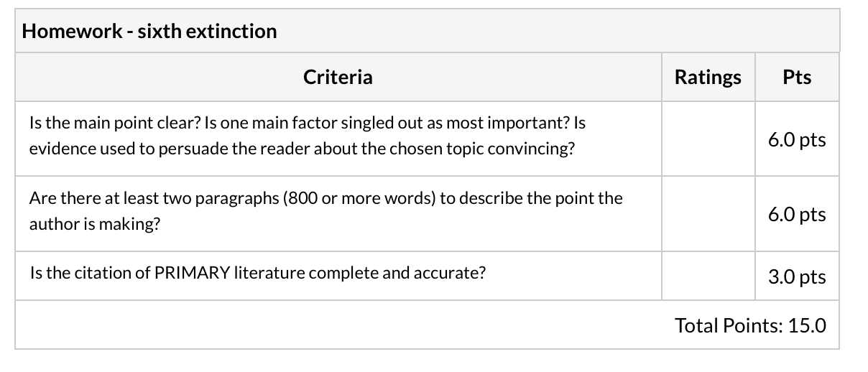Select the Pts column header
This screenshot has width=868, height=372.
(797, 77)
